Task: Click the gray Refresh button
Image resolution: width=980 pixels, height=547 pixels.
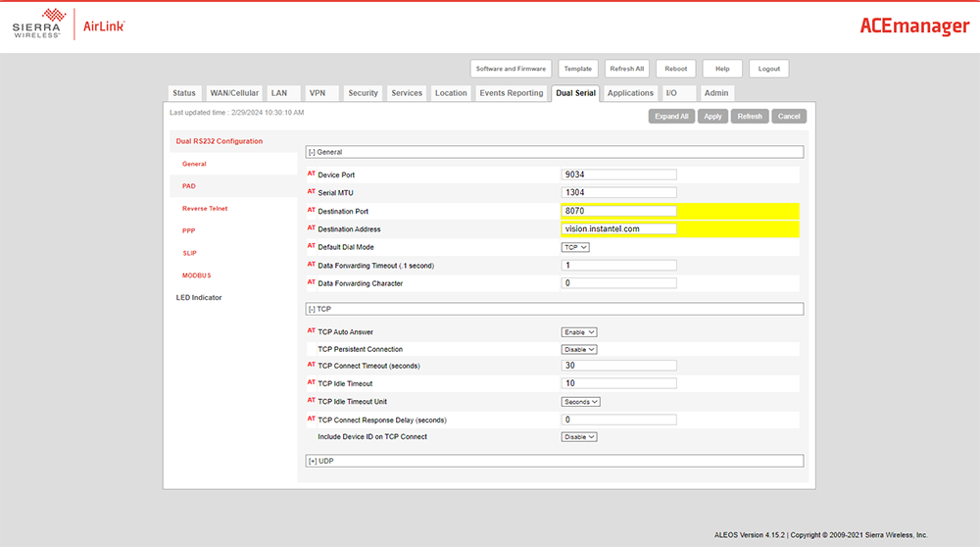Action: (750, 117)
